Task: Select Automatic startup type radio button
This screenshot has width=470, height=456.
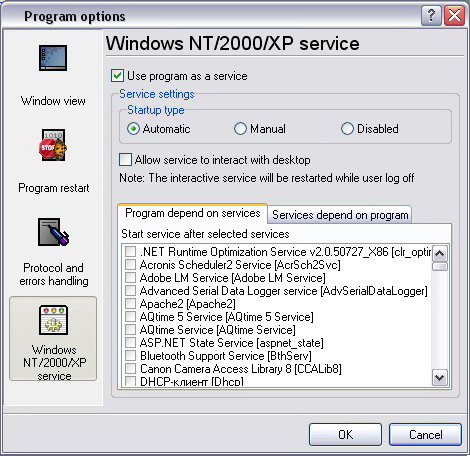Action: click(x=133, y=129)
